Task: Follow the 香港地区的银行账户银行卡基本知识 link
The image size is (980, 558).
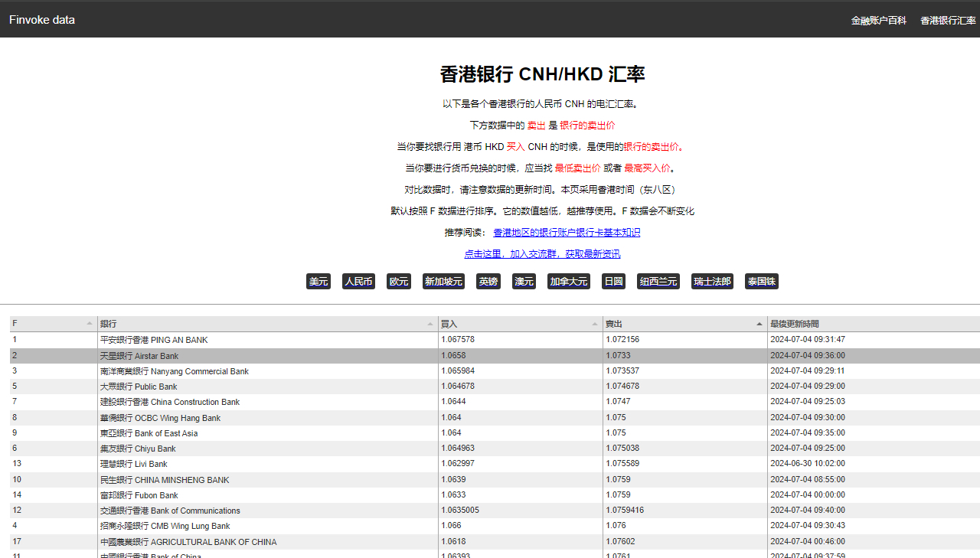Action: (567, 233)
